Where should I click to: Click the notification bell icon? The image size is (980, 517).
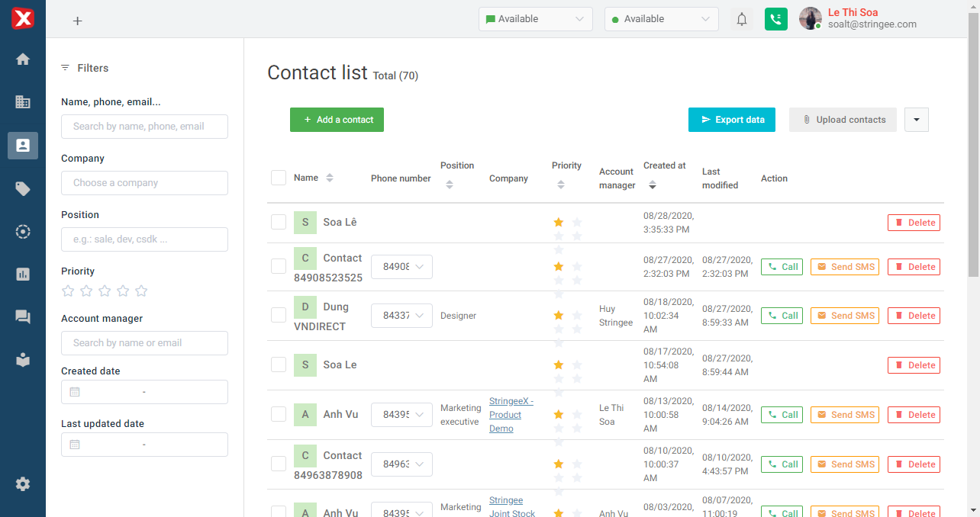point(741,20)
